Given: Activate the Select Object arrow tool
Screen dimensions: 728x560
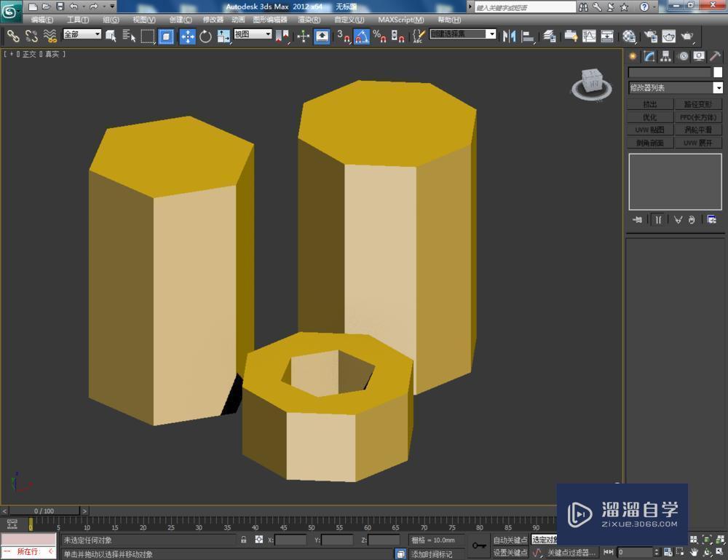Looking at the screenshot, I should 110,36.
